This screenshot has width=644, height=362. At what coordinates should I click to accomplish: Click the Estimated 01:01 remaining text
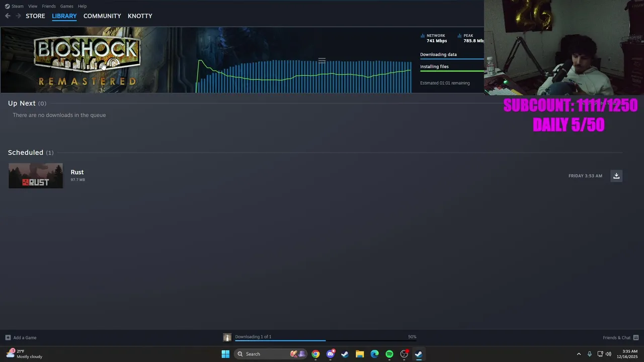pyautogui.click(x=445, y=83)
